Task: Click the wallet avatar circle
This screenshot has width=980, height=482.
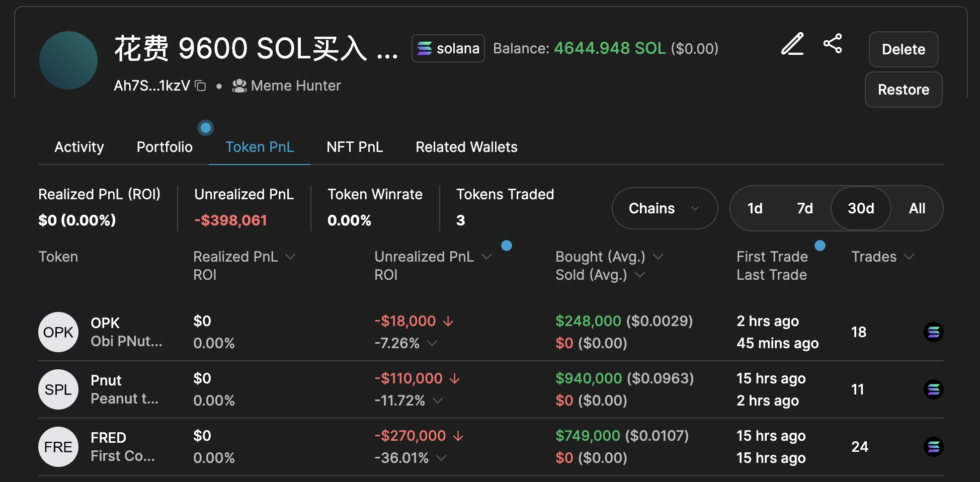Action: click(x=68, y=60)
